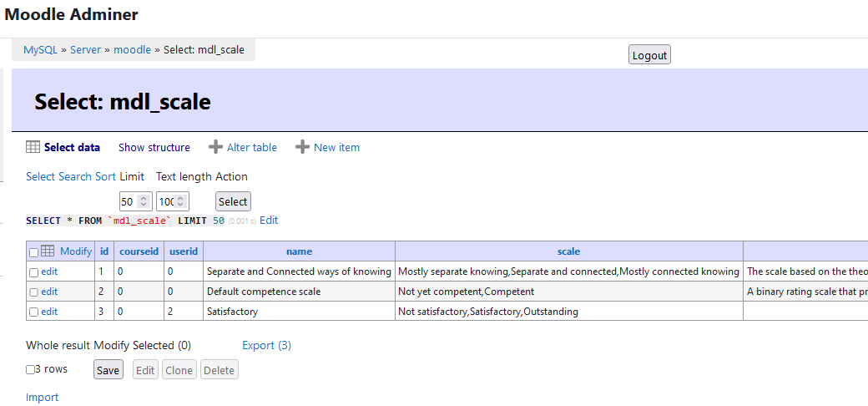Click the Delete button
This screenshot has height=406, width=868.
[220, 370]
